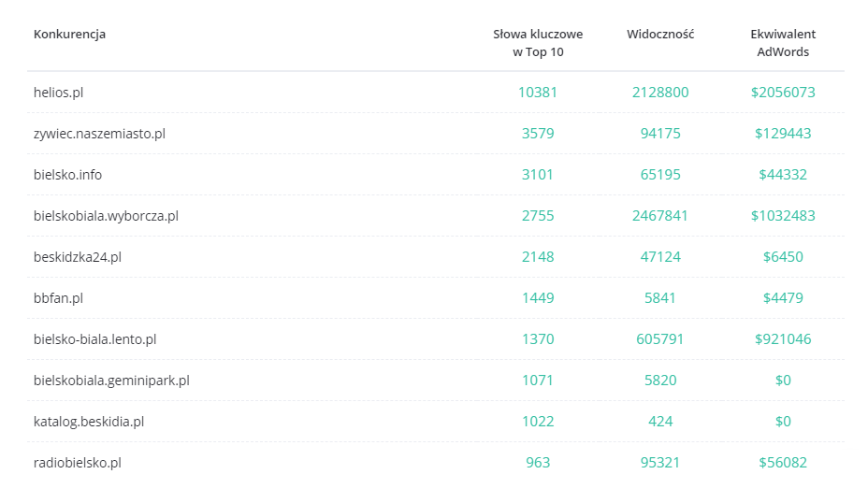Open helios.pl keyword count 10381
The width and height of the screenshot is (868, 503).
click(538, 93)
